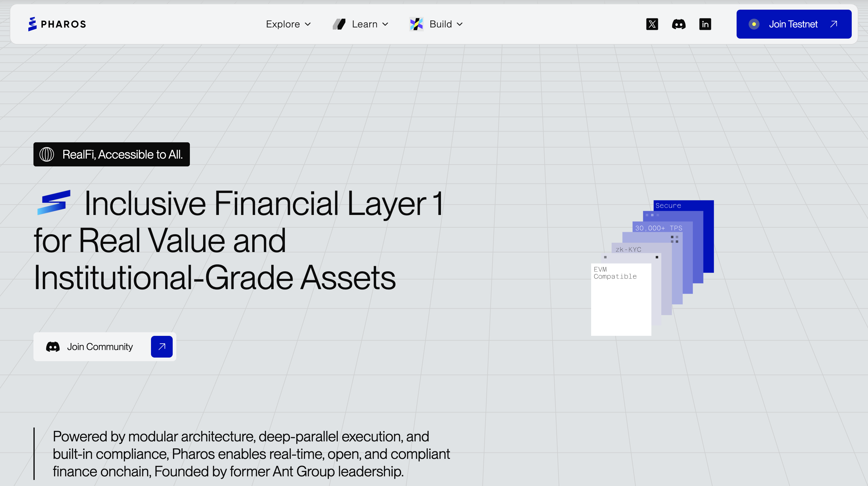Click the colorful Build menu icon
Viewport: 868px width, 486px height.
pyautogui.click(x=417, y=24)
